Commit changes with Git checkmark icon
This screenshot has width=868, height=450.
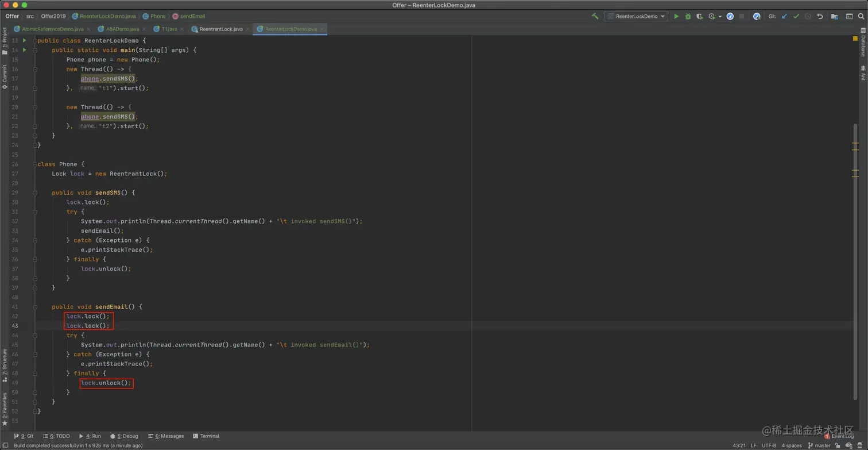(x=796, y=17)
